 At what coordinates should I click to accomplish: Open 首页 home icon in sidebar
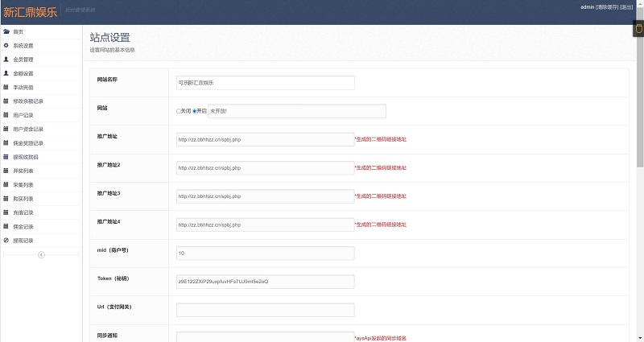[x=6, y=31]
